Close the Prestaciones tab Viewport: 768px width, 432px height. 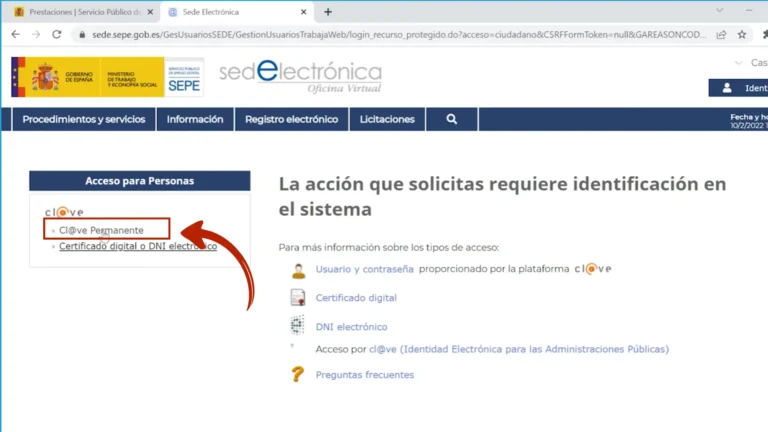pyautogui.click(x=150, y=12)
